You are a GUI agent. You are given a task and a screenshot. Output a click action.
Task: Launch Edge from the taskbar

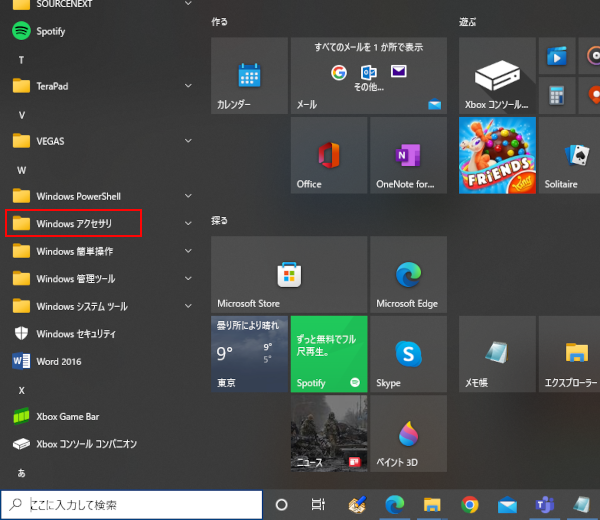click(395, 505)
